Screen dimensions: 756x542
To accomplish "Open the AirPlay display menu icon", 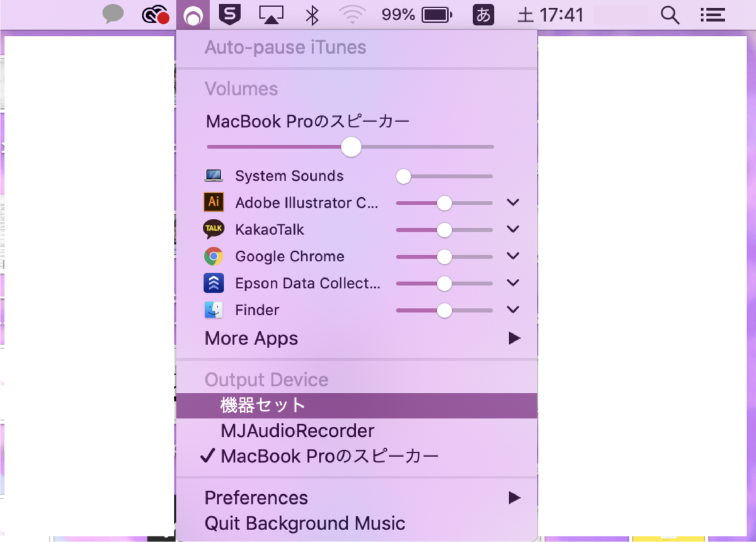I will pyautogui.click(x=271, y=15).
